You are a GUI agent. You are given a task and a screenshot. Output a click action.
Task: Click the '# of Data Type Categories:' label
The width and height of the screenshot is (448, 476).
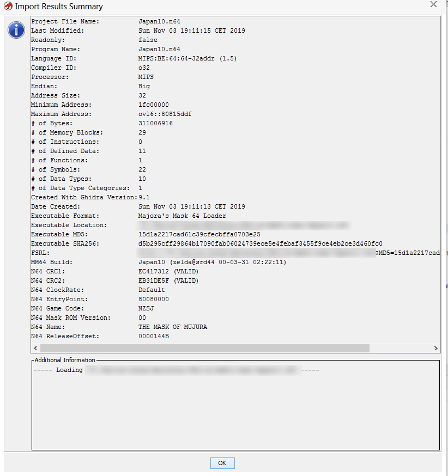tap(81, 188)
